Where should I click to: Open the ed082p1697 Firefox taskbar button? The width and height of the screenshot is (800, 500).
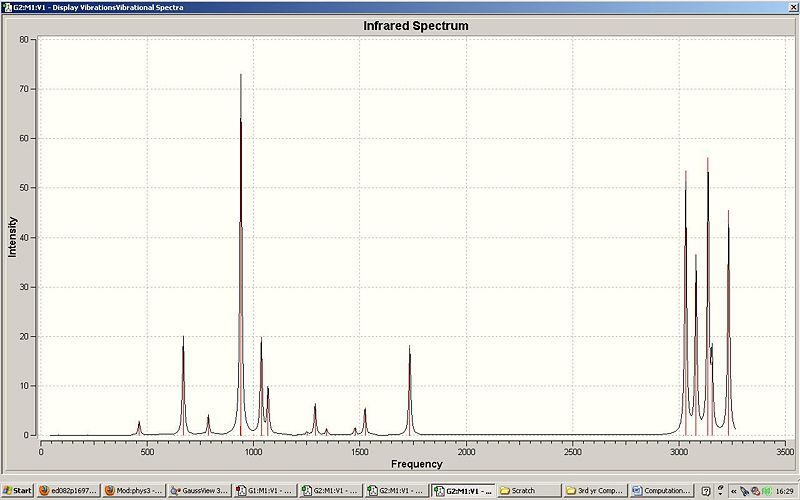[67, 491]
